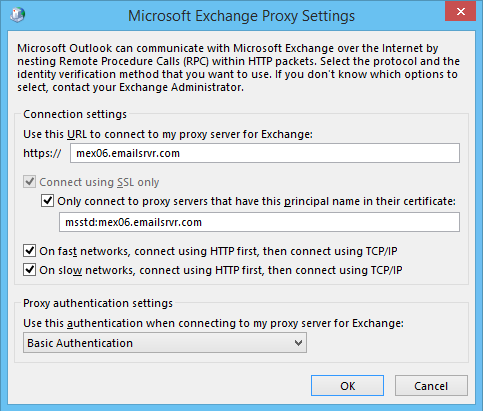Click the Microsoft Exchange Proxy Settings title text

pyautogui.click(x=241, y=16)
